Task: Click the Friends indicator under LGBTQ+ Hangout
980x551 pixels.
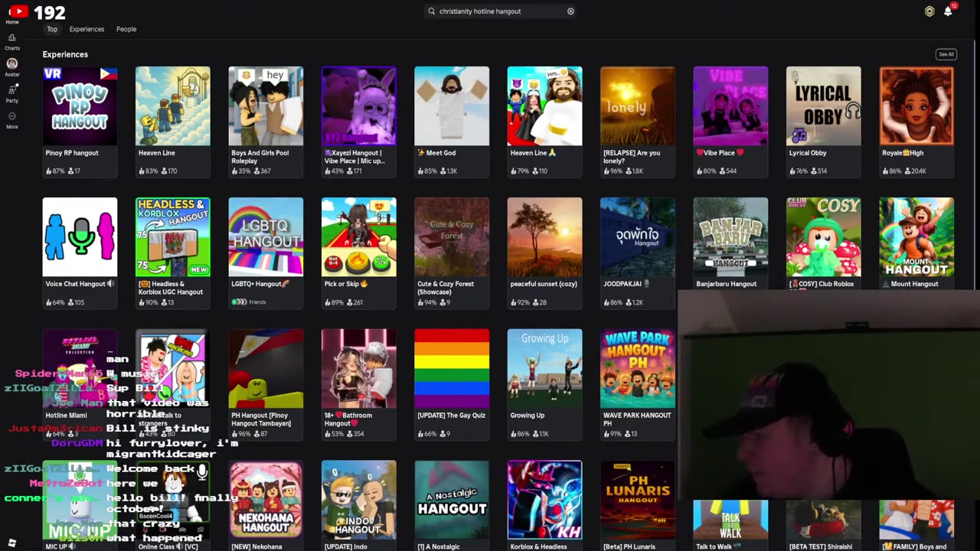Action: pyautogui.click(x=249, y=302)
